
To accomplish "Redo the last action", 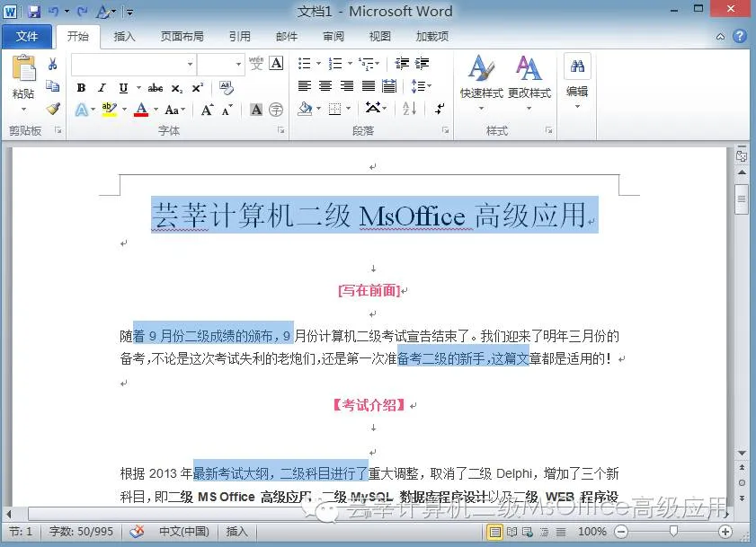I will pos(83,11).
